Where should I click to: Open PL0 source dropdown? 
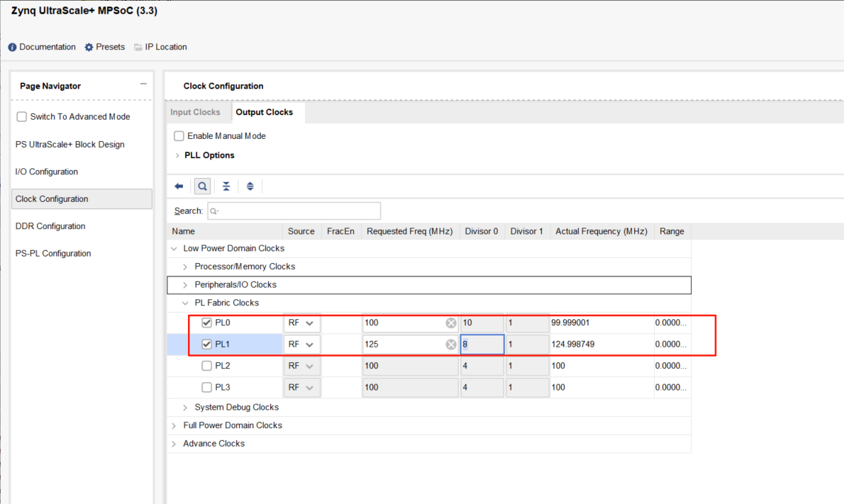tap(302, 323)
